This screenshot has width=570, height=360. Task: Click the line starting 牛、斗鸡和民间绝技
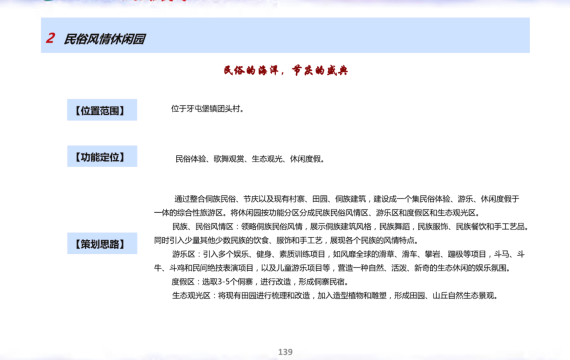click(332, 268)
